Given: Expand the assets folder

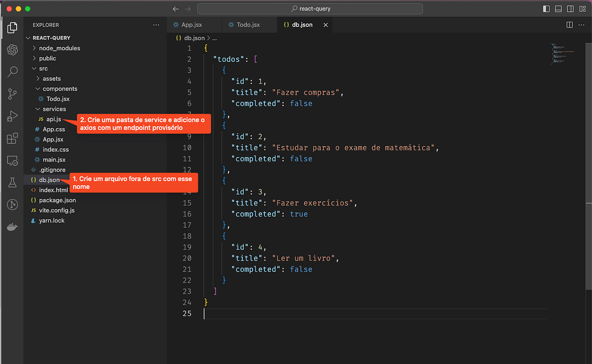Looking at the screenshot, I should coord(51,79).
